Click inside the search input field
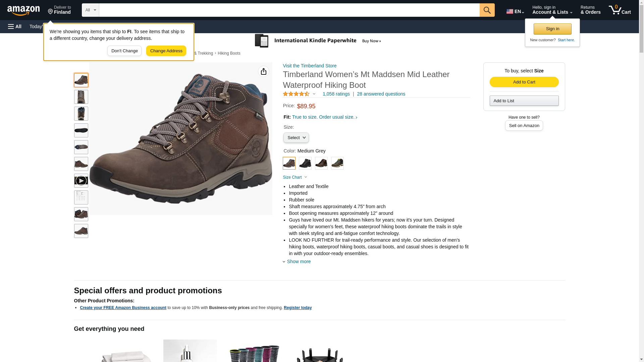This screenshot has width=644, height=362. [x=289, y=10]
